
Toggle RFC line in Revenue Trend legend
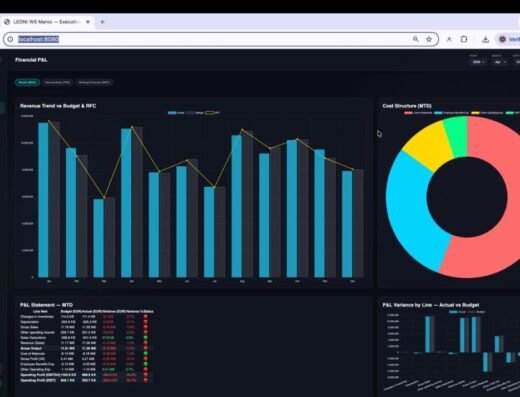213,113
